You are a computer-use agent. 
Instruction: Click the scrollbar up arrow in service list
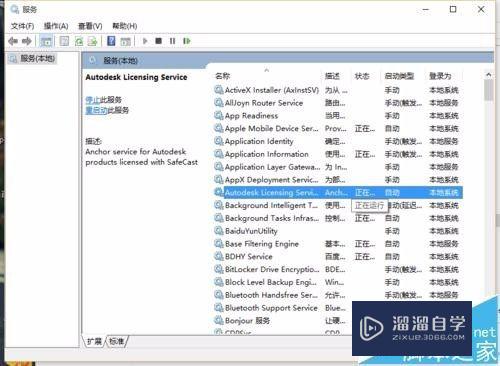tap(489, 75)
